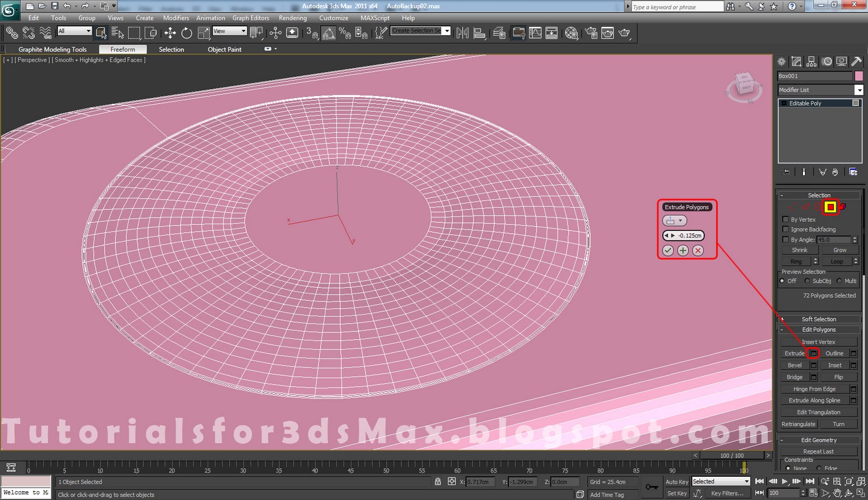Click the Unlink Selection icon

28,33
